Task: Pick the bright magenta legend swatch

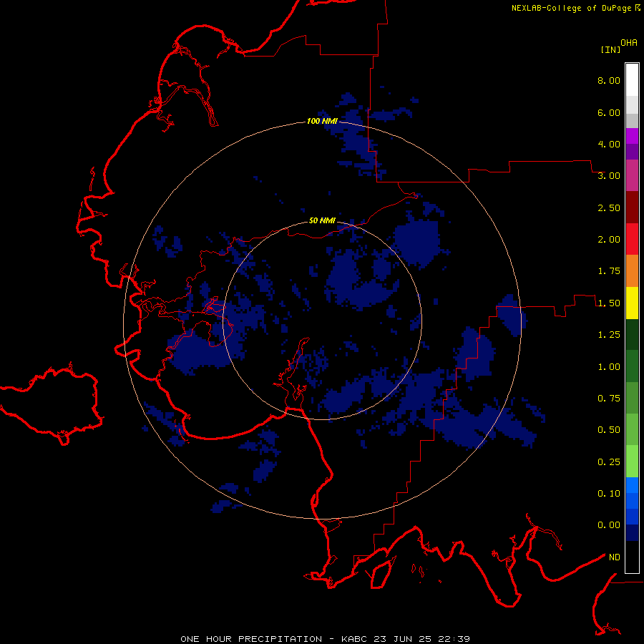Action: pos(632,136)
